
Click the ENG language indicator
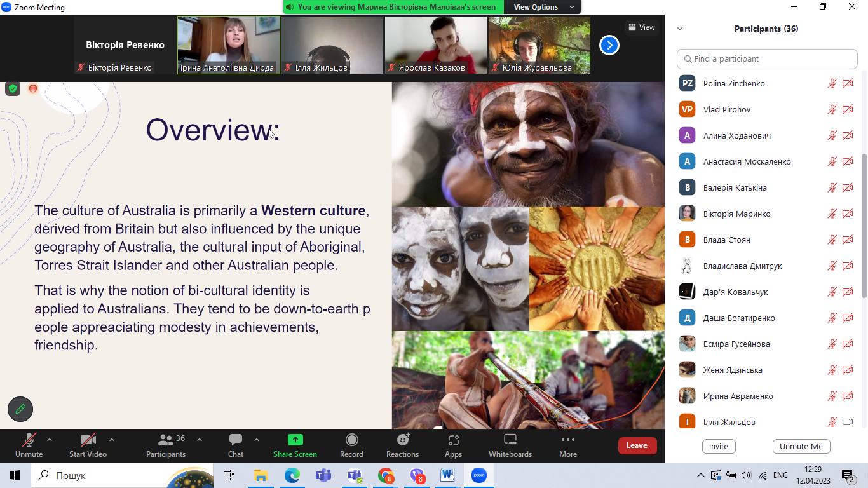point(780,475)
